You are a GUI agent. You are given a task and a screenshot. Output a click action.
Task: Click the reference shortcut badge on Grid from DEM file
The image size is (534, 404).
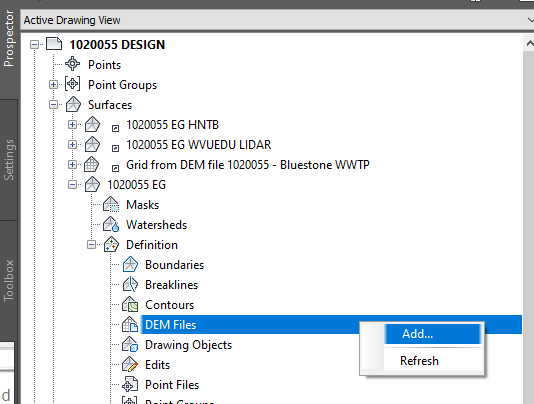tap(115, 168)
